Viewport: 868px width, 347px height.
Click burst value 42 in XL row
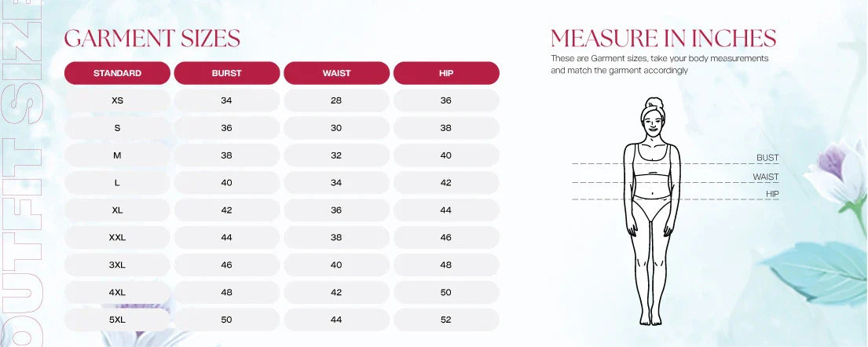[227, 210]
